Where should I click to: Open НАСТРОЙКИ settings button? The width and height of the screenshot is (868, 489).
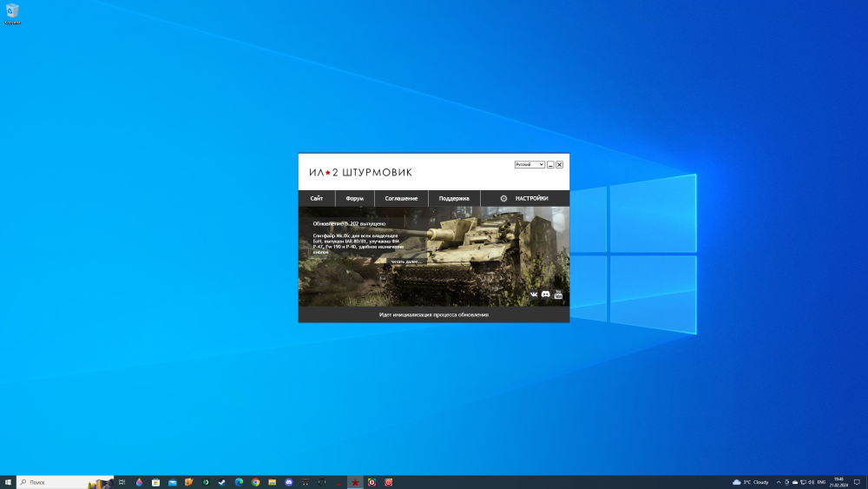[x=525, y=198]
